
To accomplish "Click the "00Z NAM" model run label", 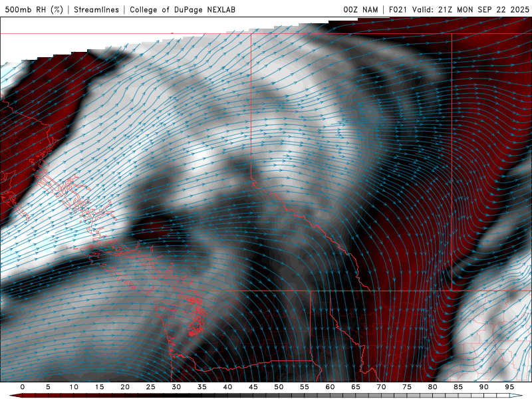I will coord(361,9).
